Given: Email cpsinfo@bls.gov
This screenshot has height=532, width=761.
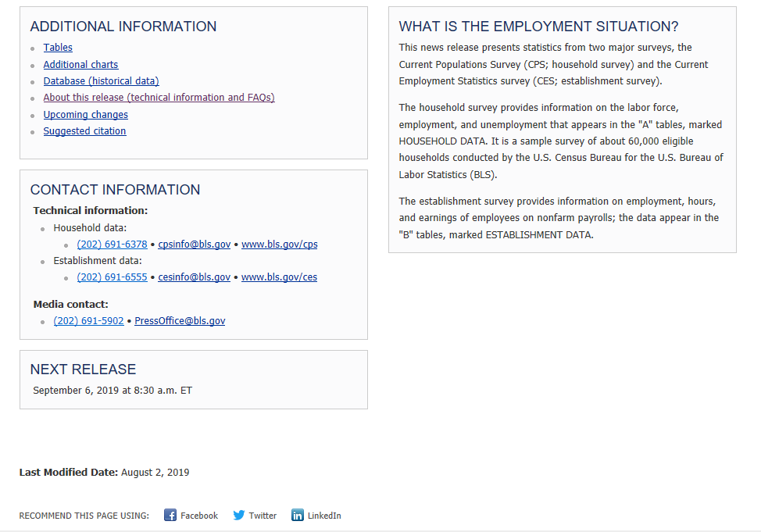Looking at the screenshot, I should (194, 245).
